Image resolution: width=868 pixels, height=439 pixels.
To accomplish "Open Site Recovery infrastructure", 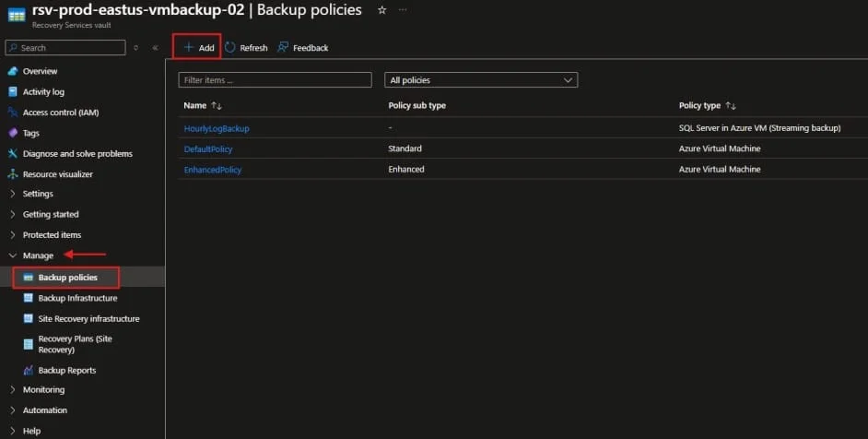I will pos(88,319).
